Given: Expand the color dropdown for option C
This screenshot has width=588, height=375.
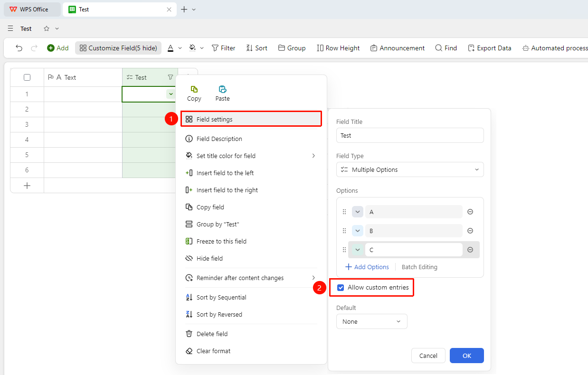Looking at the screenshot, I should point(358,250).
